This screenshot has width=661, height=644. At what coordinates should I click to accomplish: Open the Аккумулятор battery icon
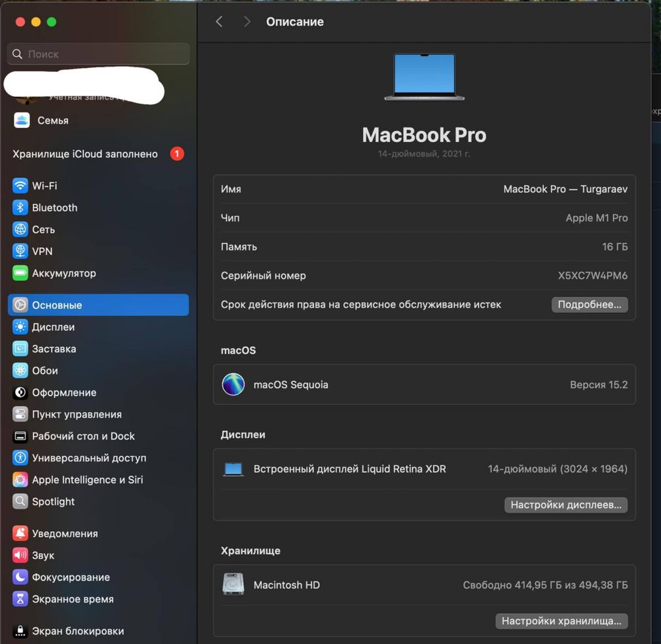pos(20,273)
